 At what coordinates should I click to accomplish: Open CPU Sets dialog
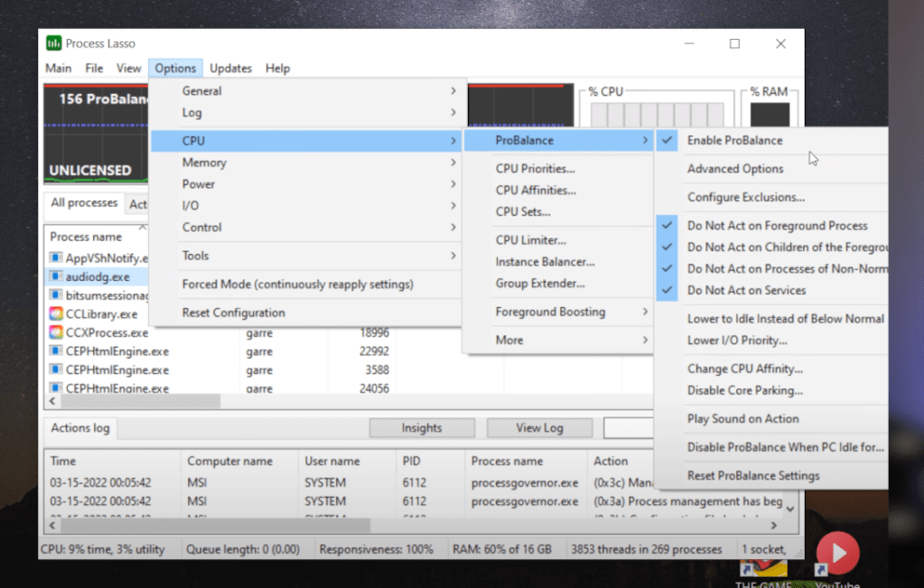pos(558,211)
